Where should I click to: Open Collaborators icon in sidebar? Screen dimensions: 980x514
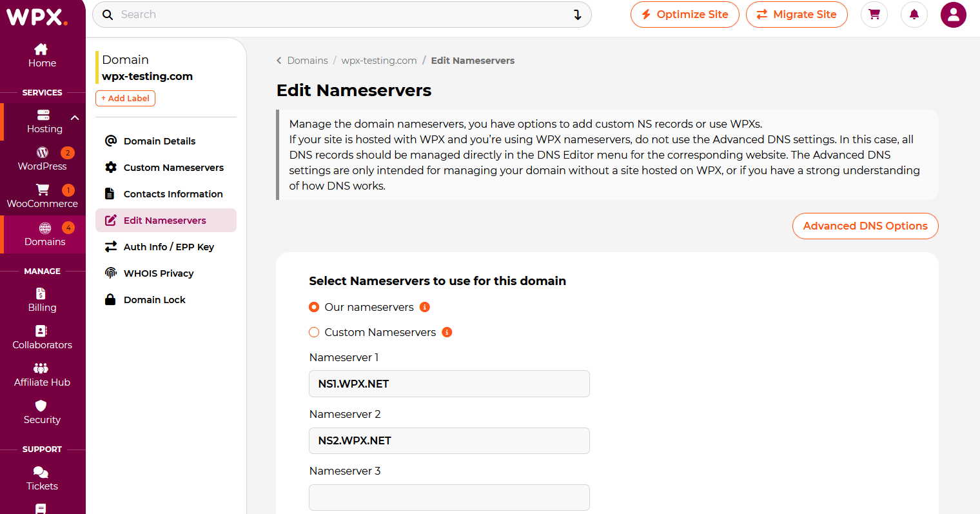click(41, 331)
